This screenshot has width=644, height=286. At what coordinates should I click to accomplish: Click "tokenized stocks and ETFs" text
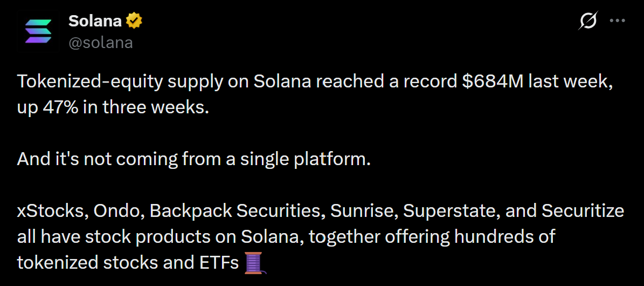[x=128, y=263]
